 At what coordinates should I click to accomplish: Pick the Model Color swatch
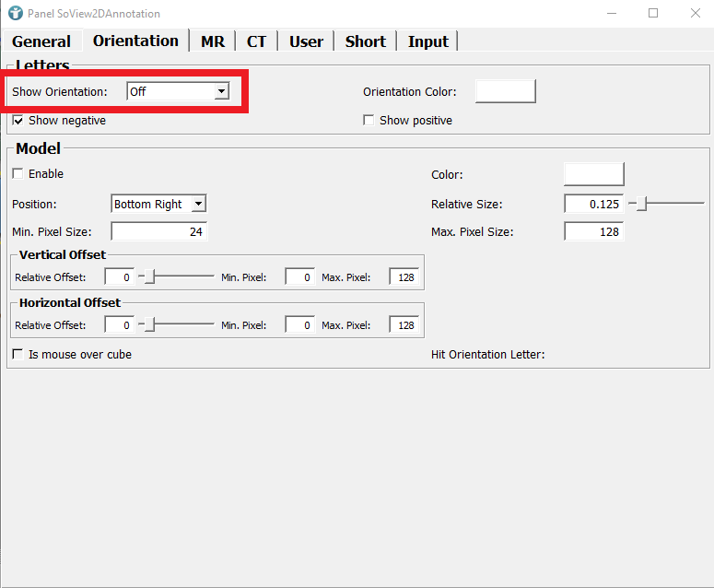tap(593, 174)
